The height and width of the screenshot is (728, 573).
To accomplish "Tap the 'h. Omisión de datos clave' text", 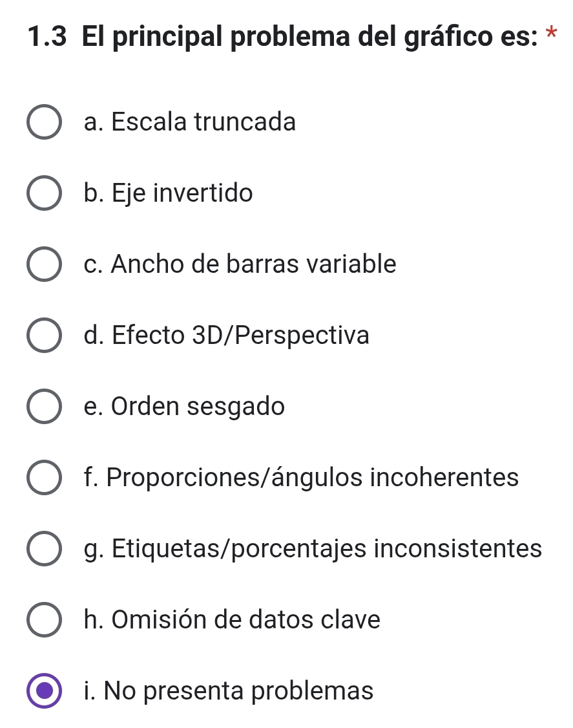I will click(x=232, y=620).
